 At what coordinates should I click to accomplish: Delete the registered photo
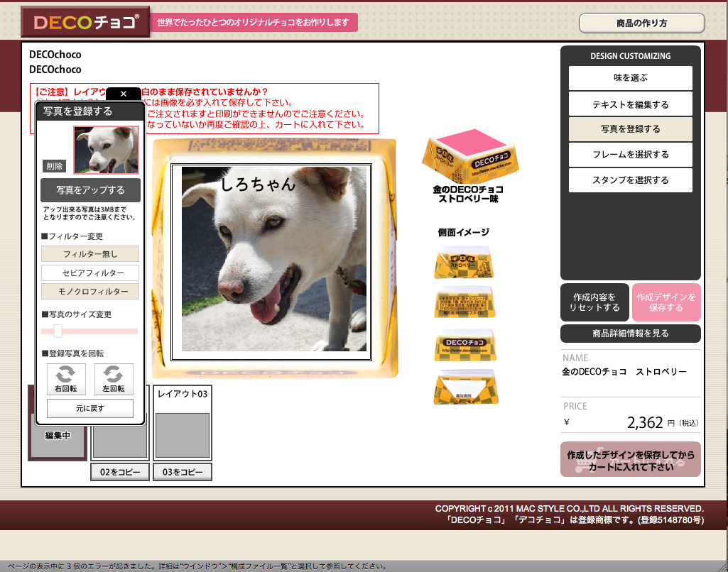point(55,166)
